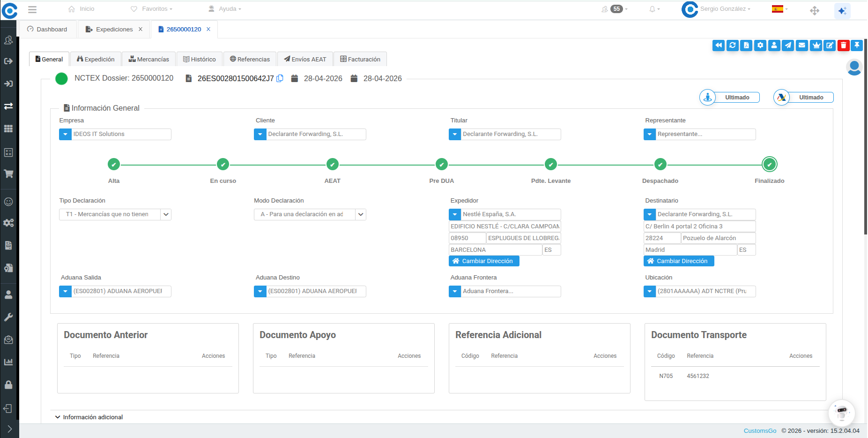The height and width of the screenshot is (438, 868).
Task: Switch to the Mercancías tab
Action: (149, 59)
